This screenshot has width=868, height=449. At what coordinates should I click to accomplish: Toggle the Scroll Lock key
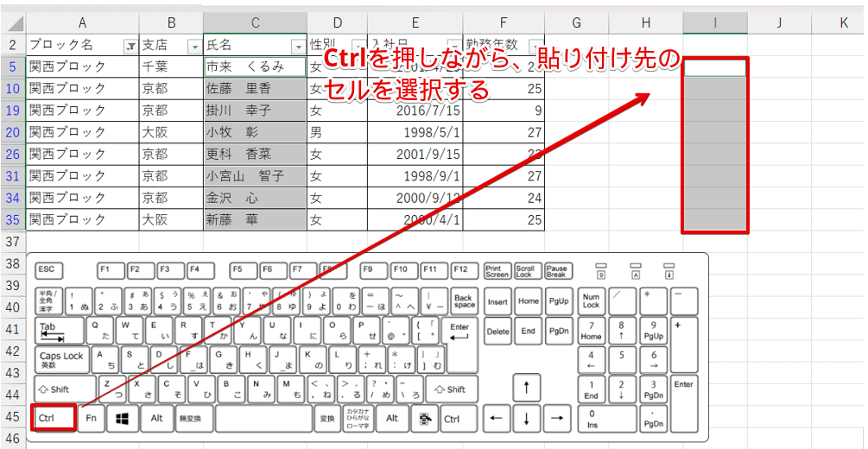click(525, 271)
